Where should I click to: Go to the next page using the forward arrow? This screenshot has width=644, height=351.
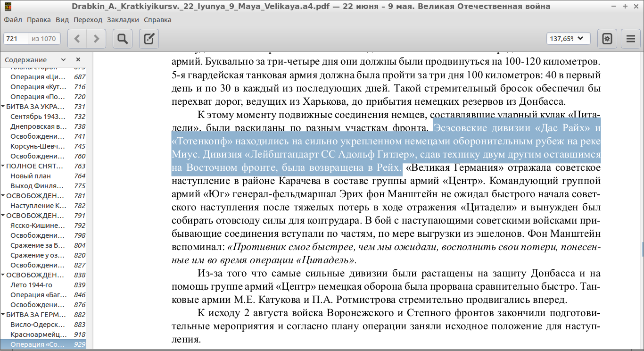(96, 39)
